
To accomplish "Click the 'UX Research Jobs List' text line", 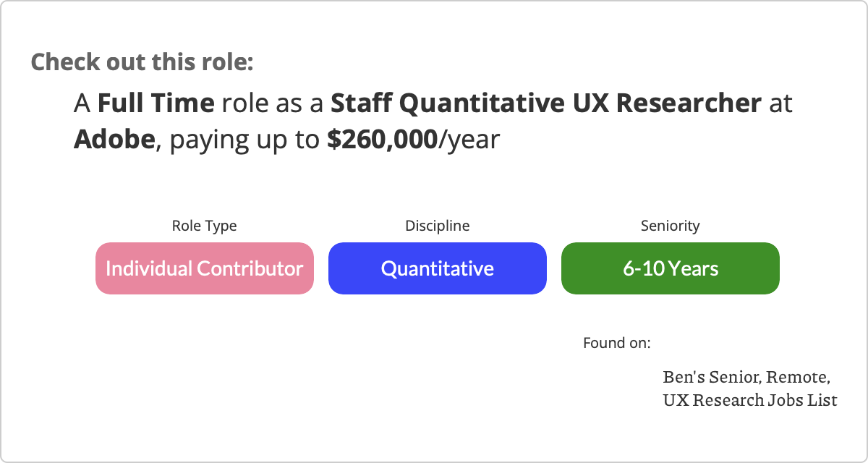I will 750,399.
